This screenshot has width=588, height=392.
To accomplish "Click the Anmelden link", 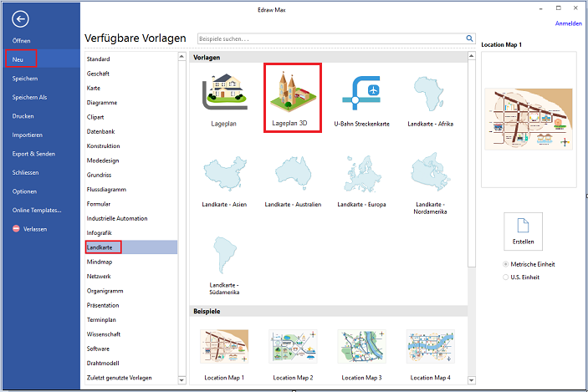I will pos(569,23).
